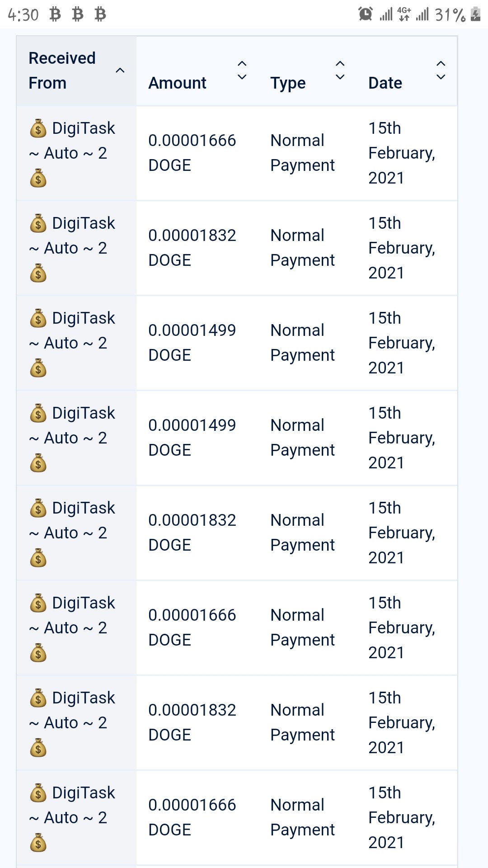Click money bag icon under first DigiTask row
Viewport: 488px width, 868px height.
point(38,178)
